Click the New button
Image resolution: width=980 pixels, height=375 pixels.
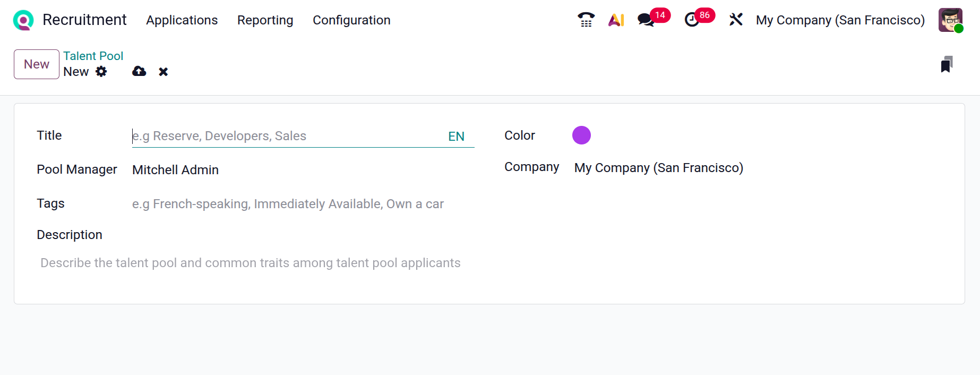pos(37,64)
